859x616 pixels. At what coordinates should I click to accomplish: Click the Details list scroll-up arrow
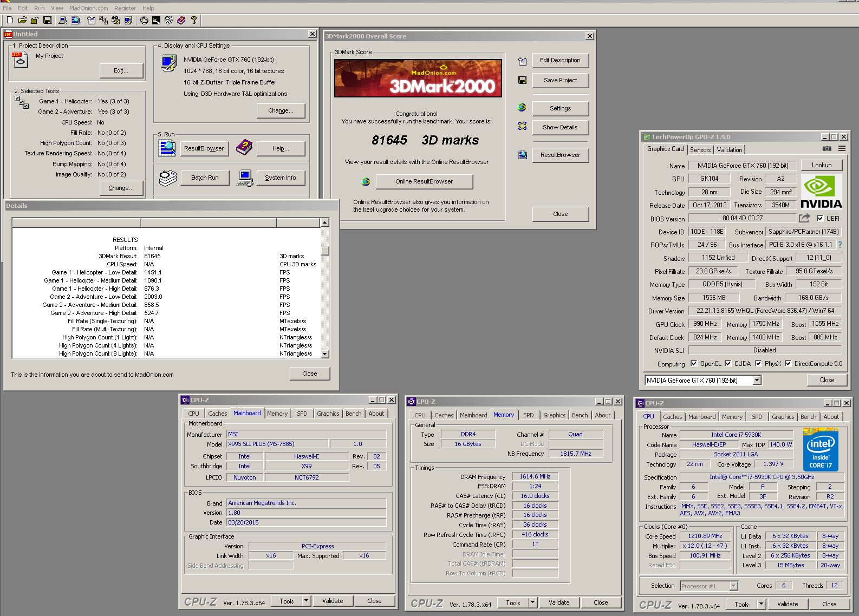pos(325,222)
